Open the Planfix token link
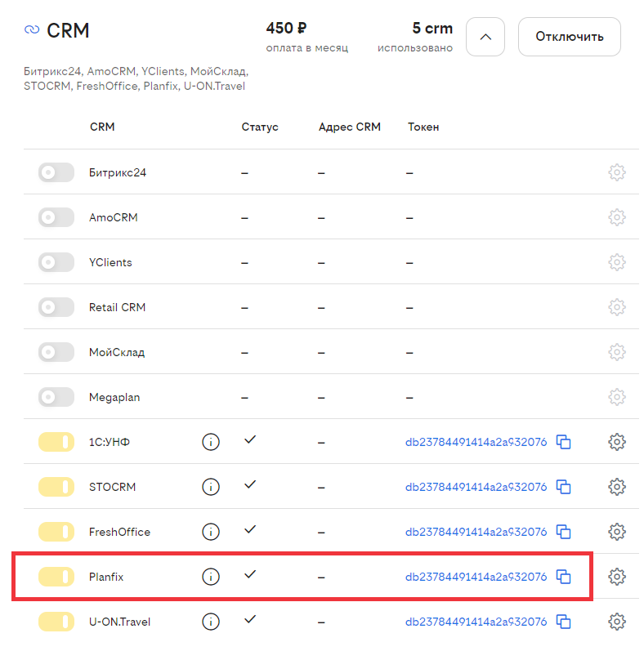This screenshot has width=644, height=669. (x=476, y=577)
